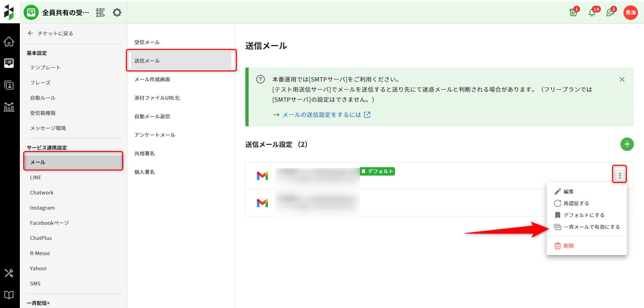644x308 pixels.
Task: Click the green plus add button
Action: tap(627, 144)
